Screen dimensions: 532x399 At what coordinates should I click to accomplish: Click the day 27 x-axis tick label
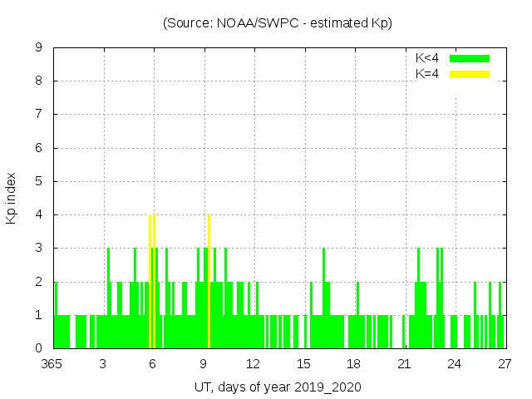click(x=504, y=364)
